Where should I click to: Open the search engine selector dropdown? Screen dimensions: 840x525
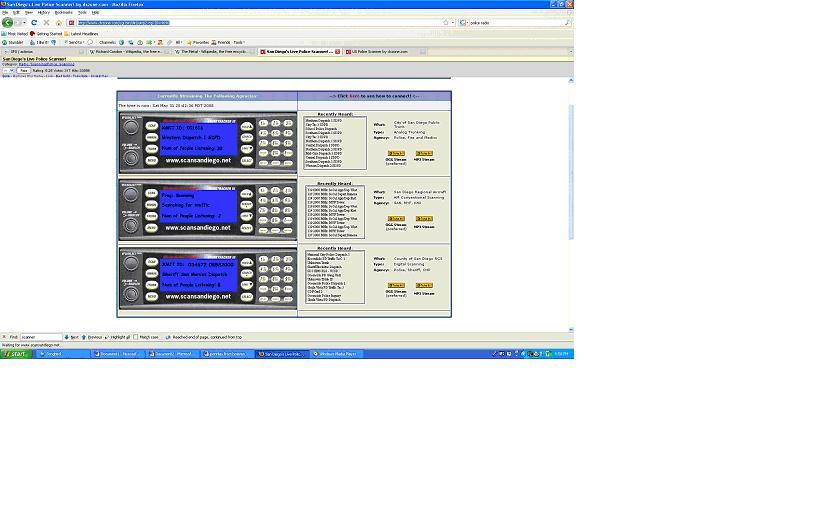pos(463,22)
